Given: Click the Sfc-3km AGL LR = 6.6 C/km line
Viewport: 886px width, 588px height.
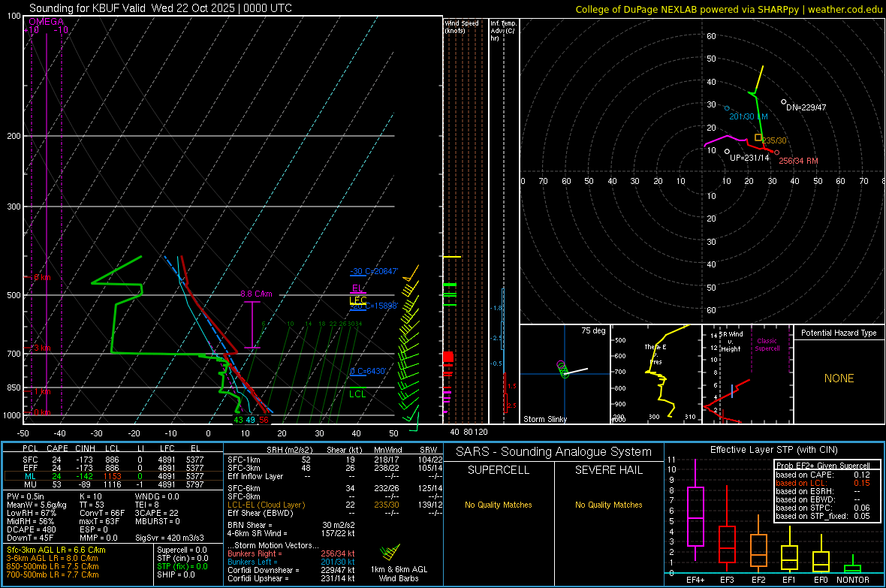Looking at the screenshot, I should pos(56,550).
